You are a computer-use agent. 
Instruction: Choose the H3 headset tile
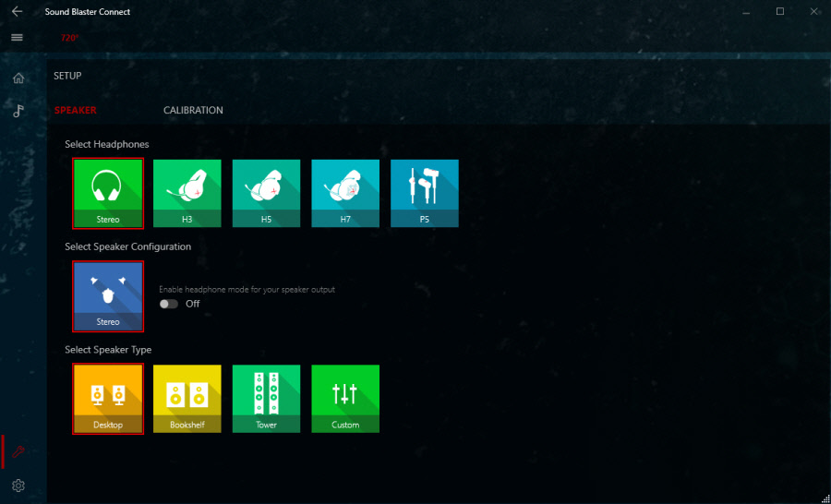(187, 193)
